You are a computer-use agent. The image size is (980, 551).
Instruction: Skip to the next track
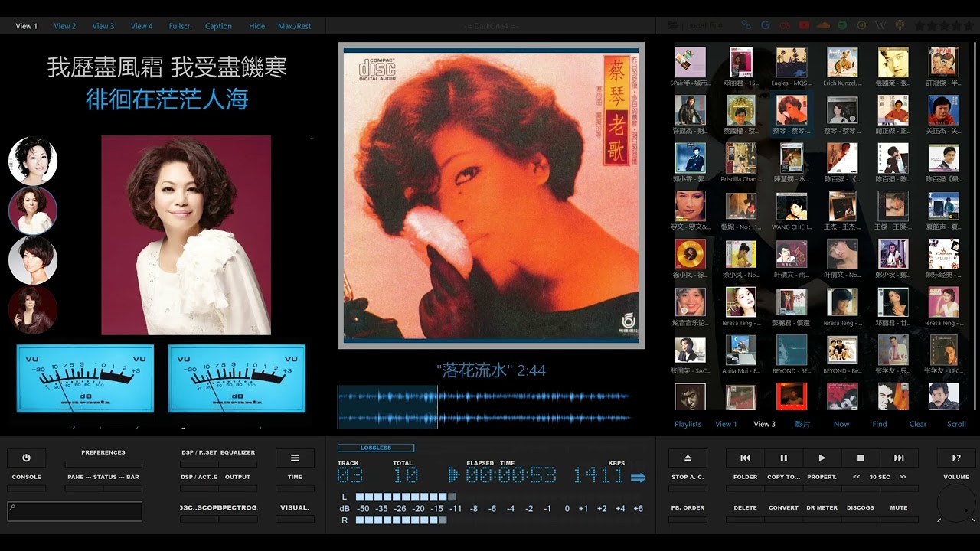pos(898,458)
